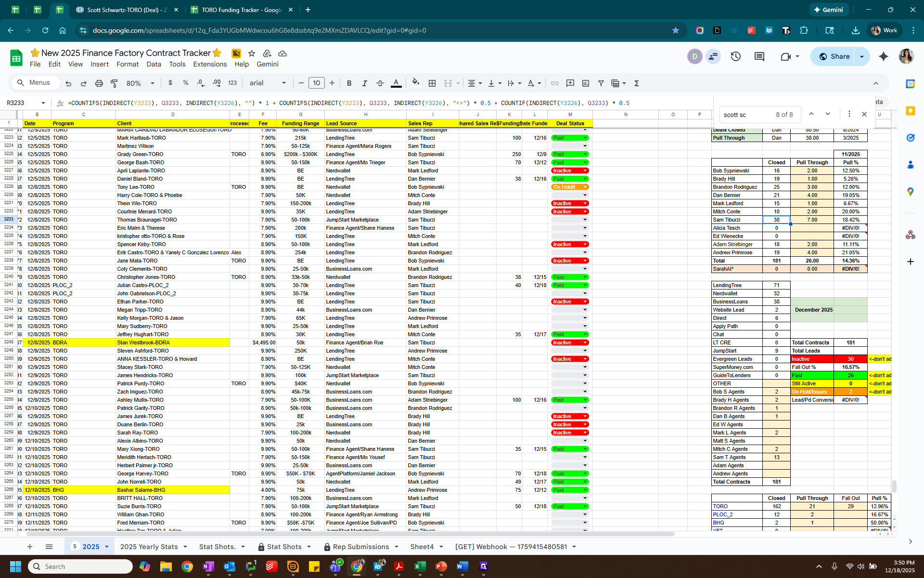
Task: Open the functions sigma icon
Action: (636, 83)
